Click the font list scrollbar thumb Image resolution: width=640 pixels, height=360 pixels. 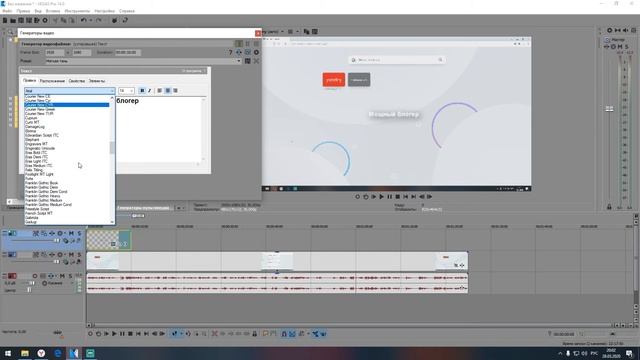(x=112, y=147)
